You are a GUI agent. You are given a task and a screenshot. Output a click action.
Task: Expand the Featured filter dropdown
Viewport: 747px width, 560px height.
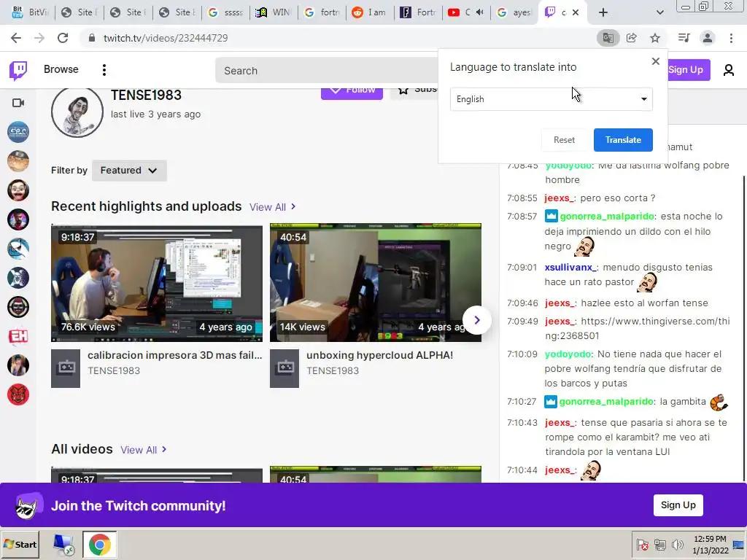click(129, 171)
